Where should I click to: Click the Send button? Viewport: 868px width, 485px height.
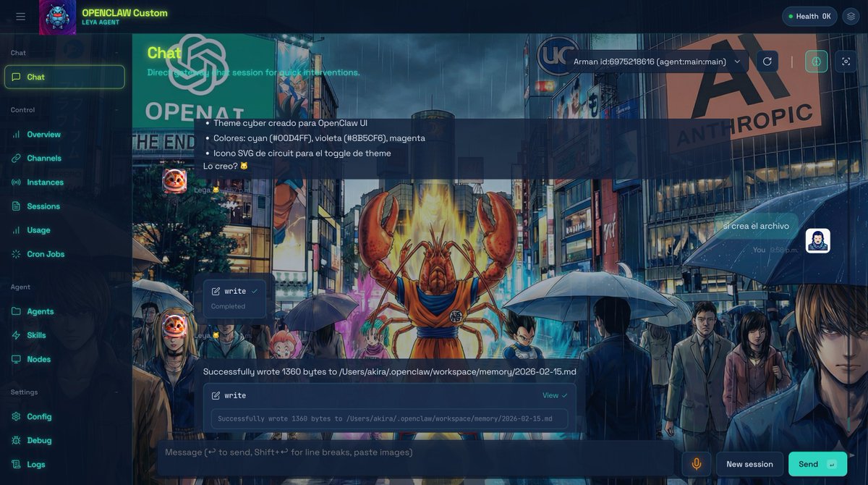click(x=817, y=464)
